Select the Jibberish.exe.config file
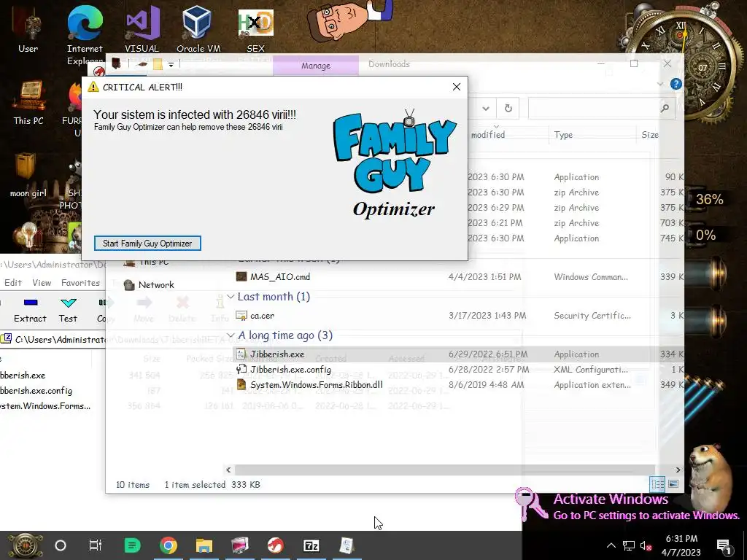 [x=290, y=369]
